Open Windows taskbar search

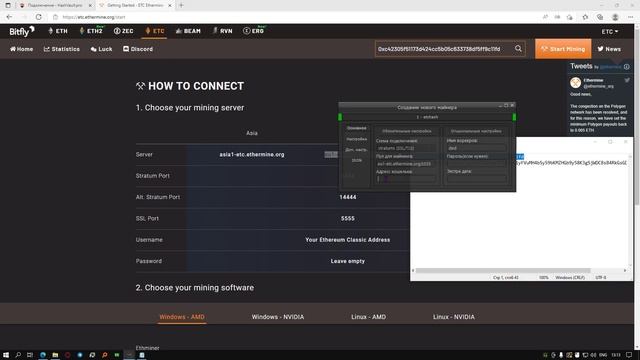[18, 355]
